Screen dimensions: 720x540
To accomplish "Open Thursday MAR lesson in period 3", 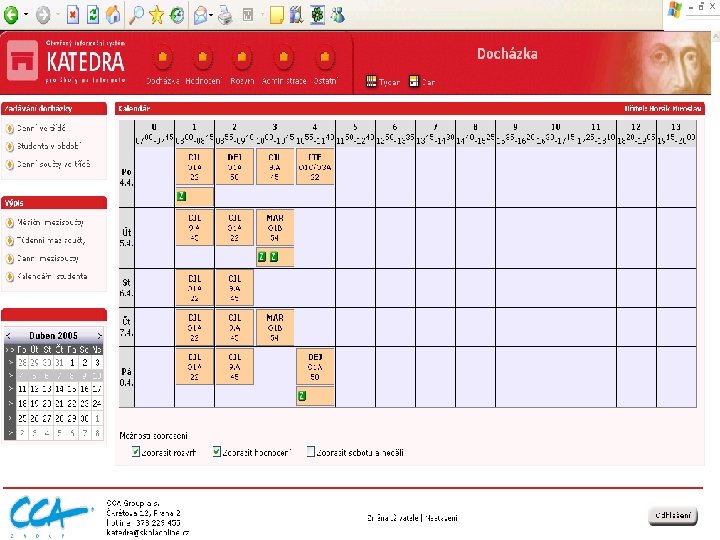I will click(275, 327).
